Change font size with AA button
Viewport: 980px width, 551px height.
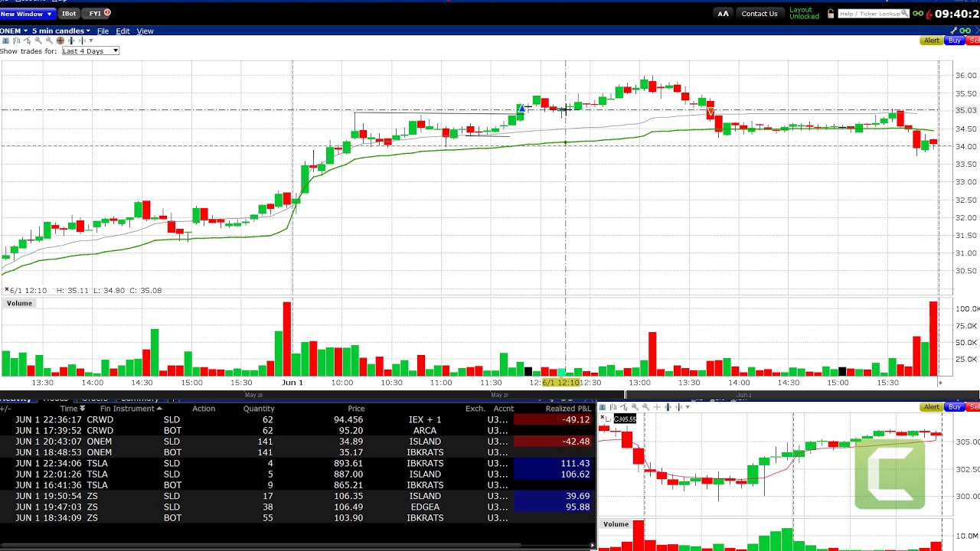click(x=723, y=14)
